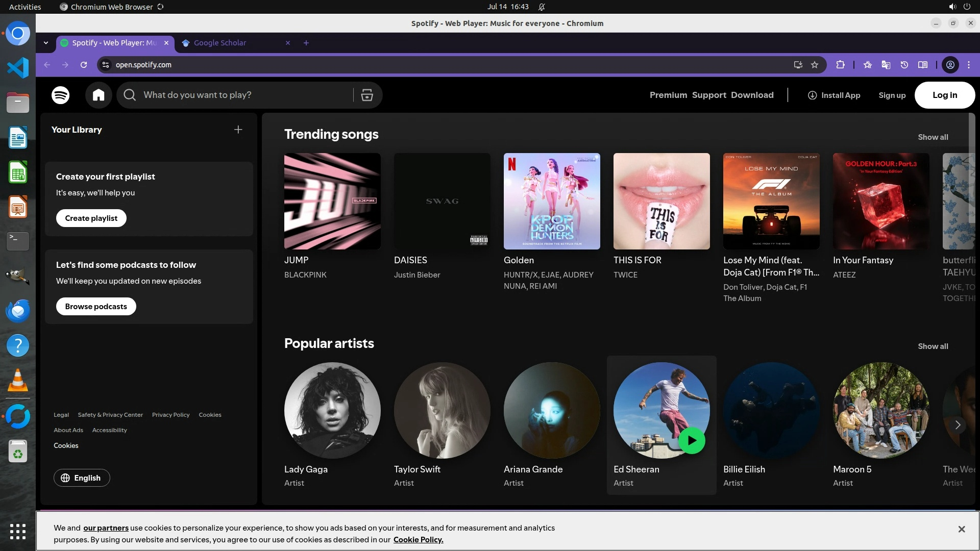Image resolution: width=980 pixels, height=551 pixels.
Task: Open Chromium extensions puzzle icon
Action: point(840,65)
